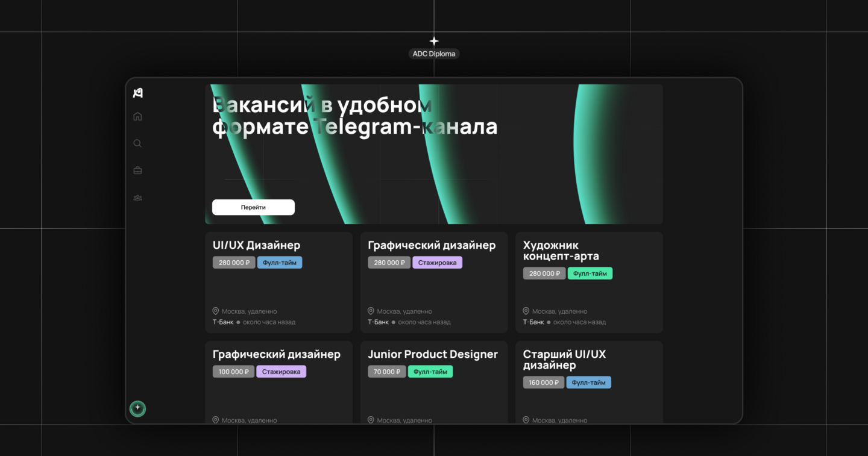
Task: Click Т-Банк on the UI/UX Дизайнер card
Action: [x=223, y=322]
